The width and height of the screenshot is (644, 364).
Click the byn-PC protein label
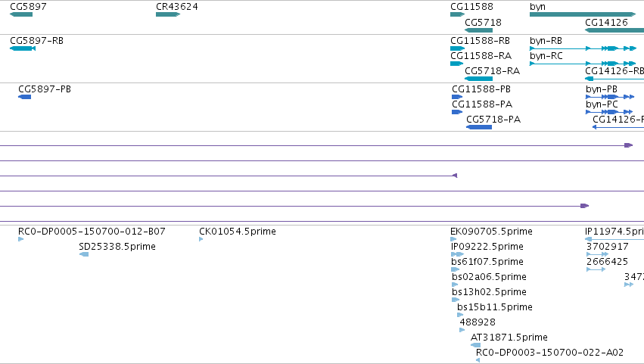coord(602,104)
